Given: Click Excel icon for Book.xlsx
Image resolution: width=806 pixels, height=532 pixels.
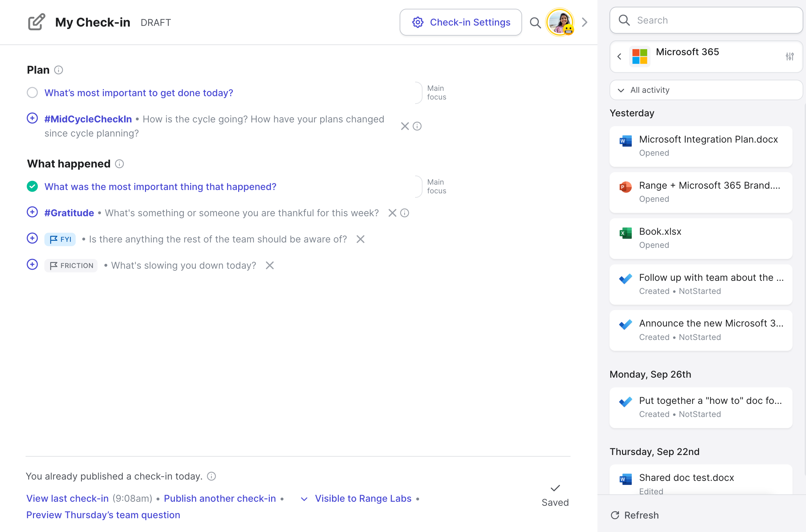Looking at the screenshot, I should pyautogui.click(x=625, y=233).
